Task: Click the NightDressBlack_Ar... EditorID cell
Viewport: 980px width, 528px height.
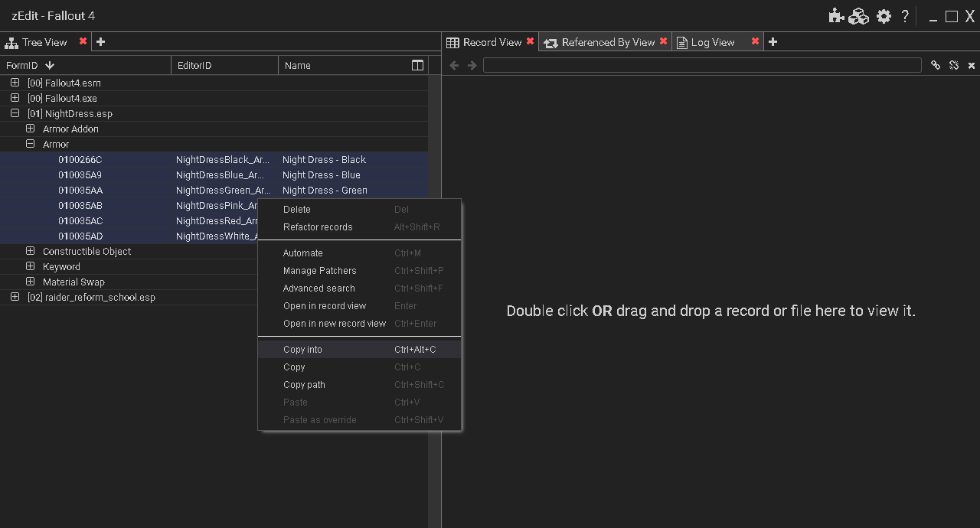Action: click(x=223, y=159)
